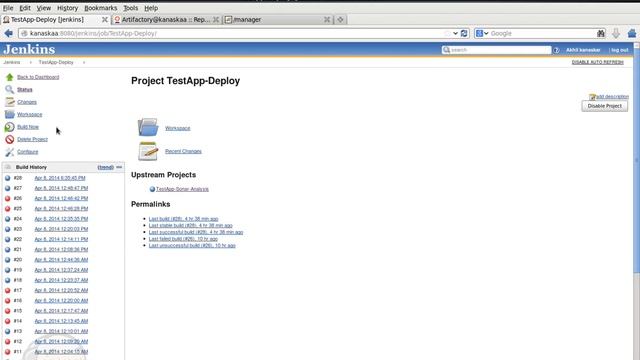Expand the breadcrumb arrow after Jenkins
The image size is (640, 360).
(x=31, y=62)
